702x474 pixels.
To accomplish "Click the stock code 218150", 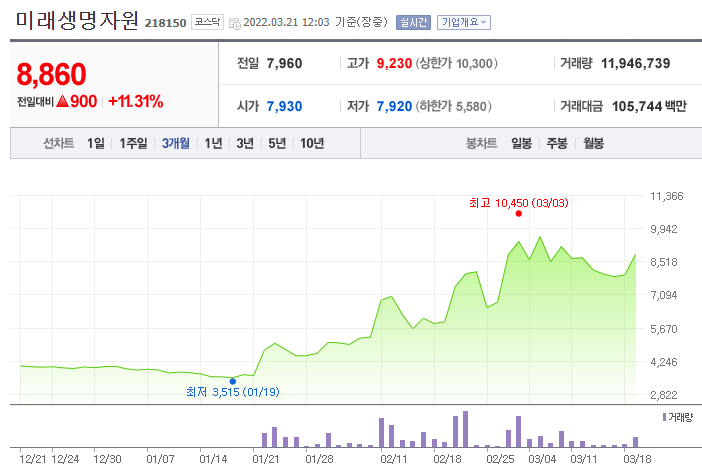I will pyautogui.click(x=165, y=23).
